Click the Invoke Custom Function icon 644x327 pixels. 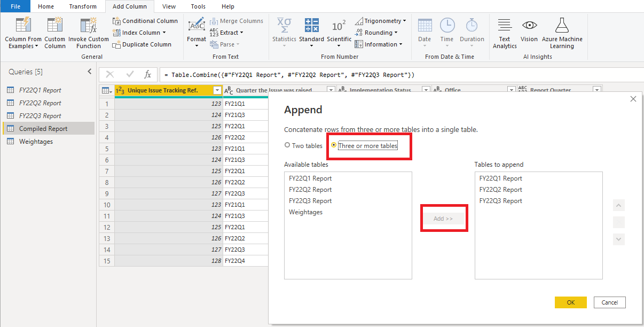(x=88, y=25)
